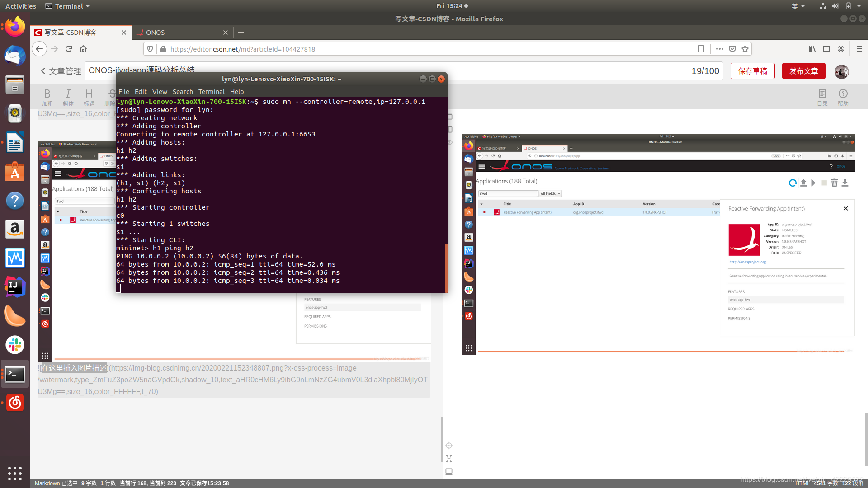Image resolution: width=868 pixels, height=488 pixels.
Task: Go to Firefox home page
Action: 83,49
